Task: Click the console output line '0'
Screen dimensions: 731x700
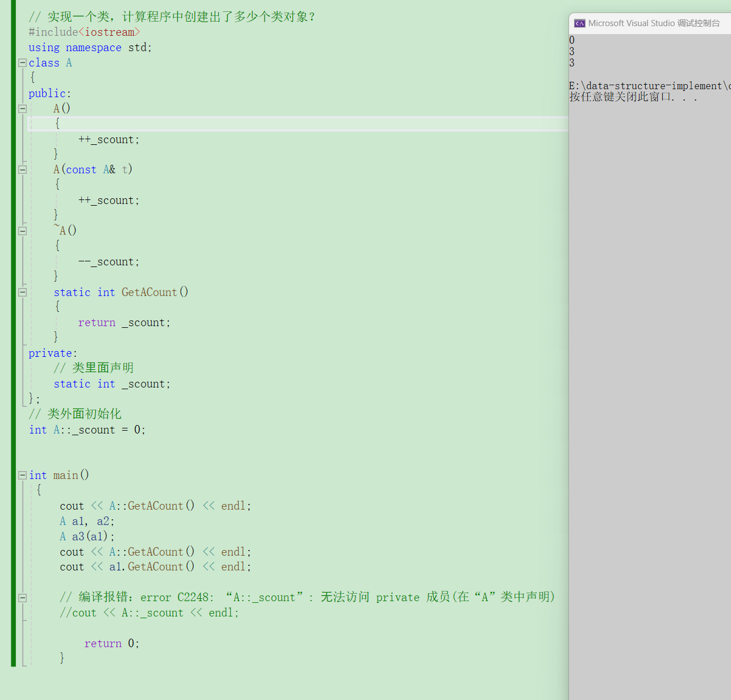Action: click(x=572, y=40)
